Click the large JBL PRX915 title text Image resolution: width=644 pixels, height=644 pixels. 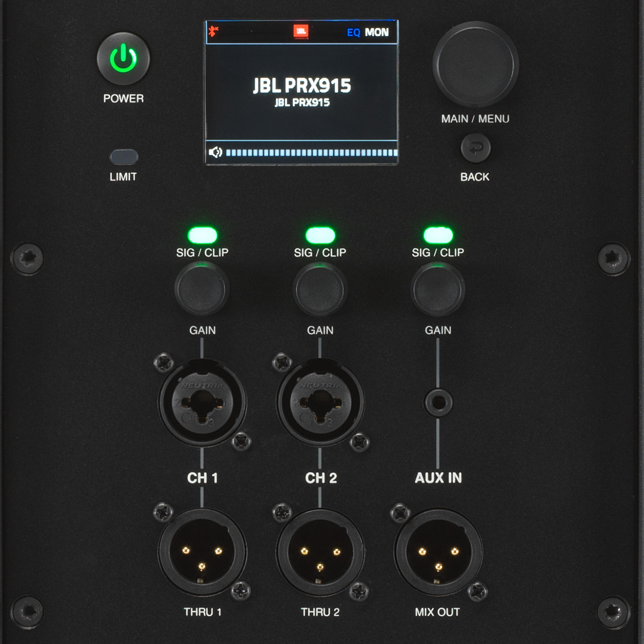coord(302,85)
